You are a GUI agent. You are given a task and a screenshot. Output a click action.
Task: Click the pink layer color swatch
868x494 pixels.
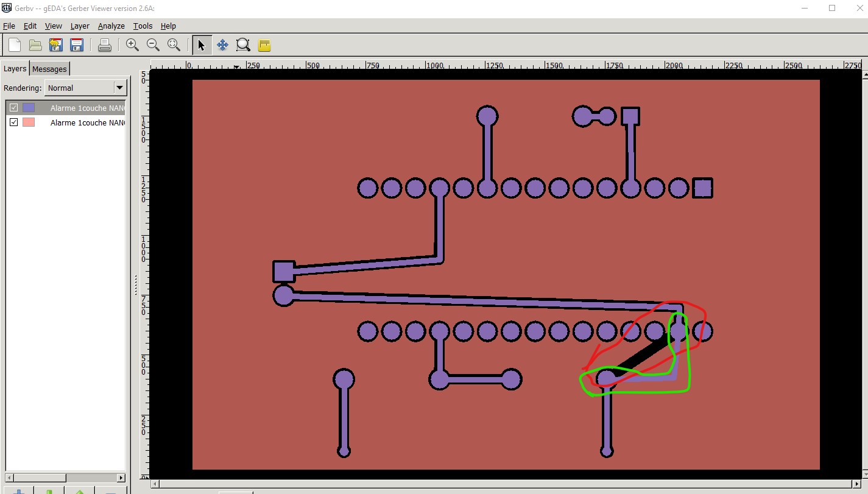29,122
